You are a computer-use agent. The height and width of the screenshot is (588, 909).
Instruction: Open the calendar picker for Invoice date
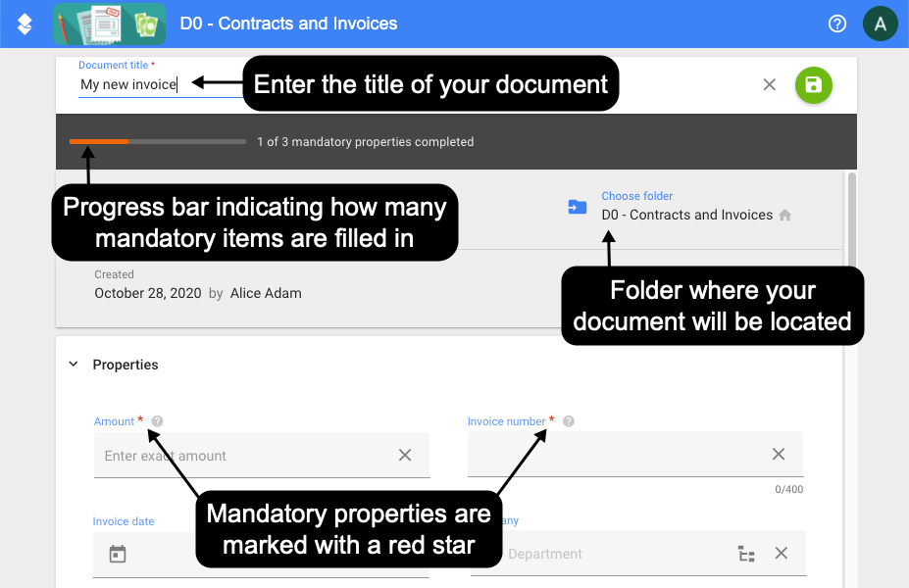pyautogui.click(x=118, y=554)
